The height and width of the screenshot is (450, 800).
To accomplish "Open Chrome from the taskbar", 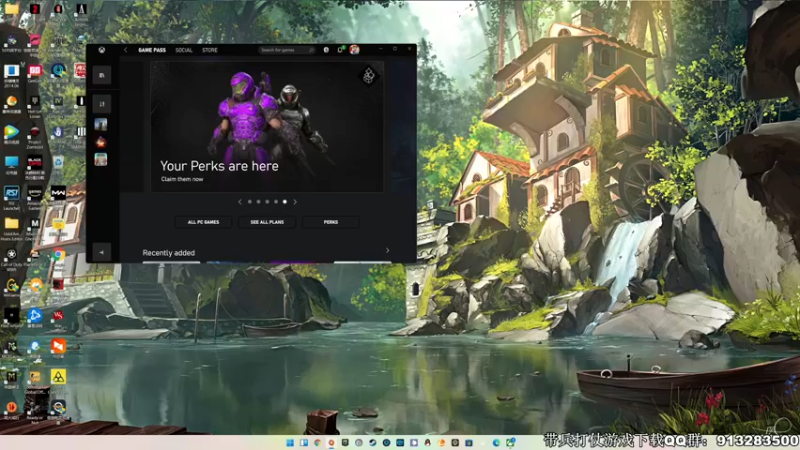I will tap(318, 442).
